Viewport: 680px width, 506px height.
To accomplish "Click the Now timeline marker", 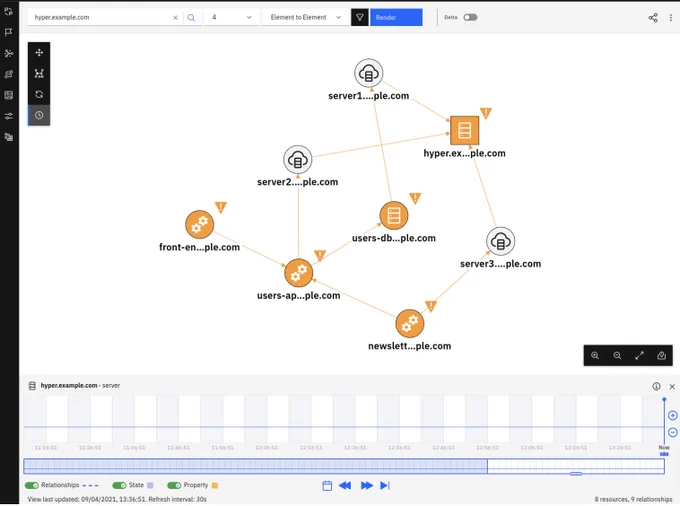I will coord(664,447).
